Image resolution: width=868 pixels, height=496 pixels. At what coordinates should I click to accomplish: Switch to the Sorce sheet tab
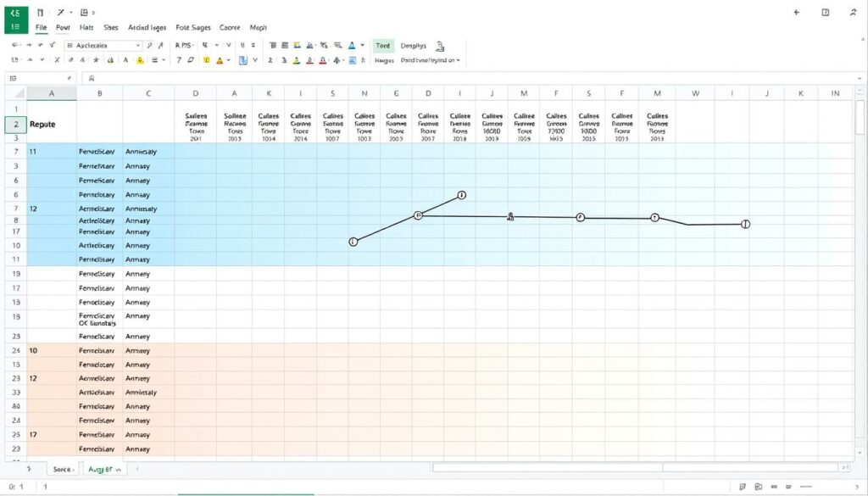[x=63, y=469]
